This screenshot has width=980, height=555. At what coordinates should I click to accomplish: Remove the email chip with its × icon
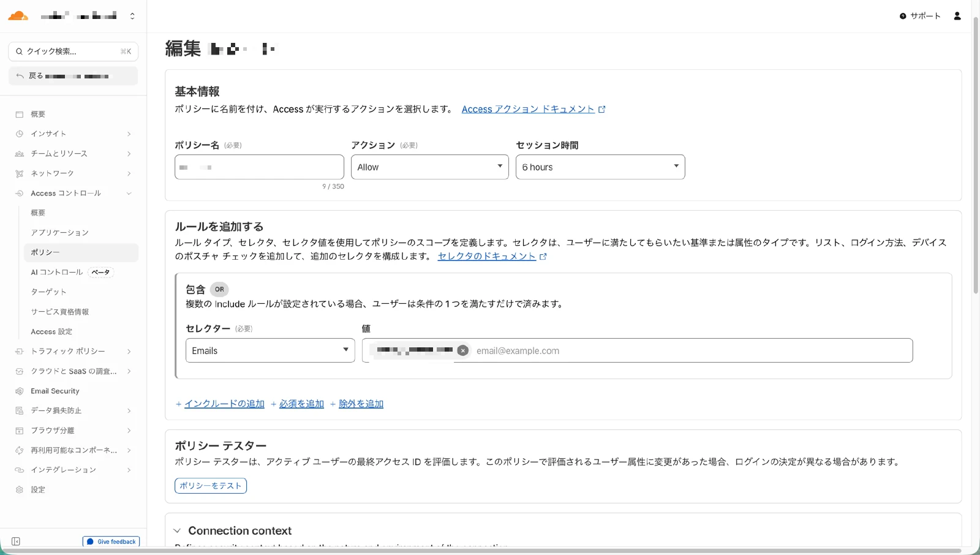[463, 350]
